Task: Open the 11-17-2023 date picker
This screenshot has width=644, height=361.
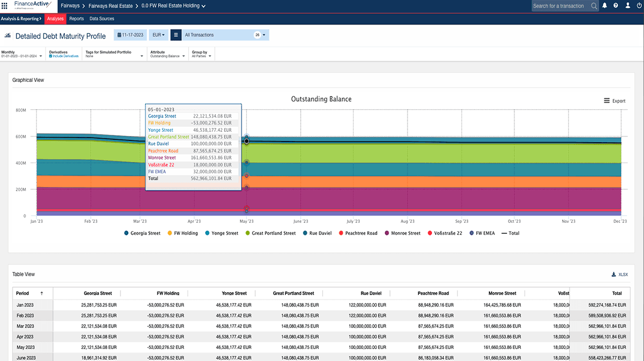Action: pyautogui.click(x=130, y=35)
